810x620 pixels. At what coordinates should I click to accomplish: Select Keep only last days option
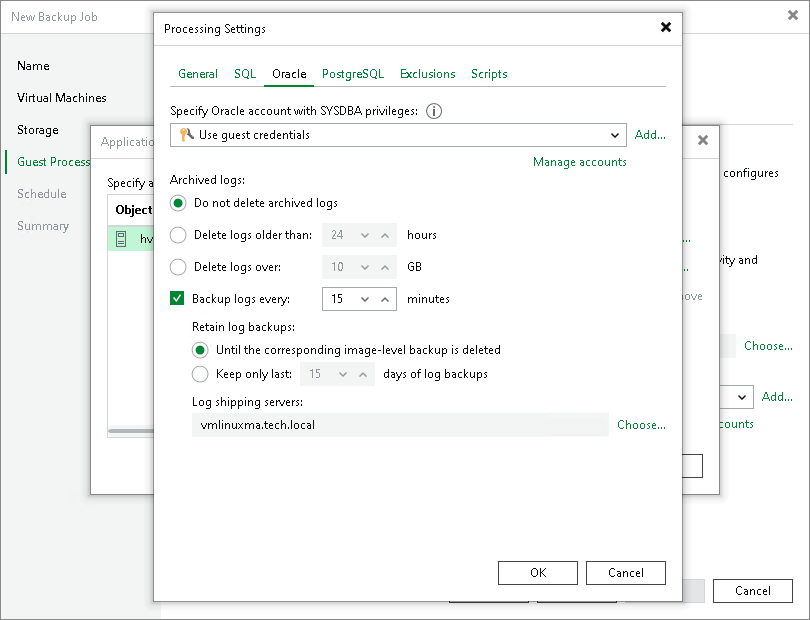[x=200, y=374]
